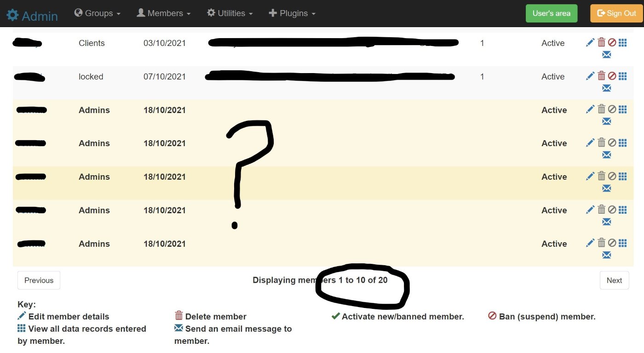Viewport: 644px width, 353px height.
Task: Send email to the locked member
Action: [606, 88]
